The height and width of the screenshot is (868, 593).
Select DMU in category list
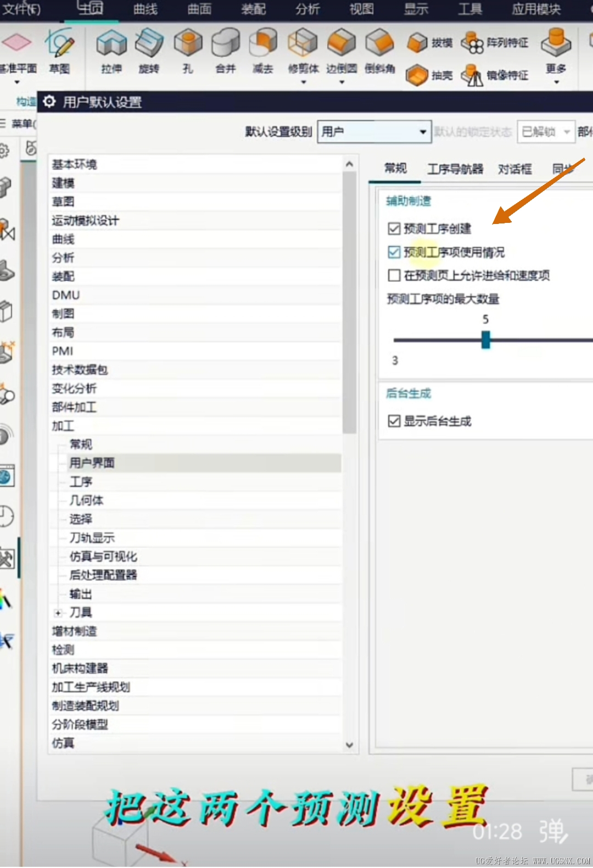coord(195,295)
